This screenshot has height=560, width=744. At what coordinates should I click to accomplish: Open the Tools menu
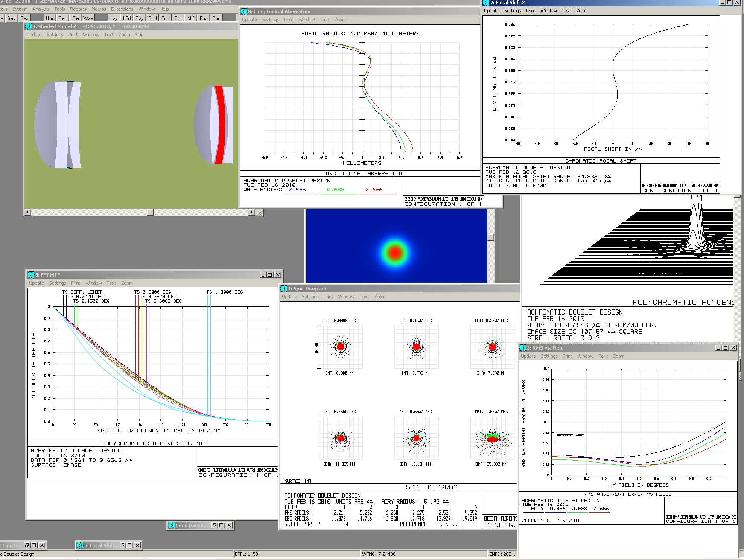coord(60,9)
